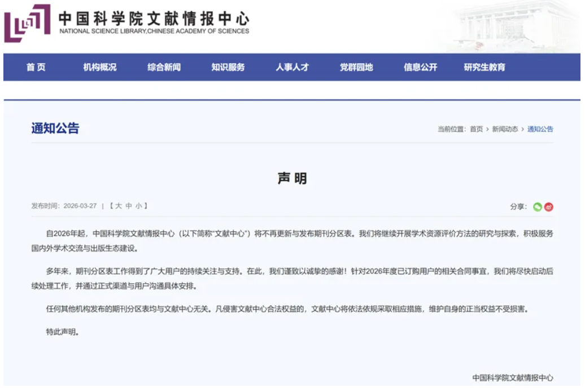
Task: Click the 首页 breadcrumb link
Action: [x=476, y=129]
